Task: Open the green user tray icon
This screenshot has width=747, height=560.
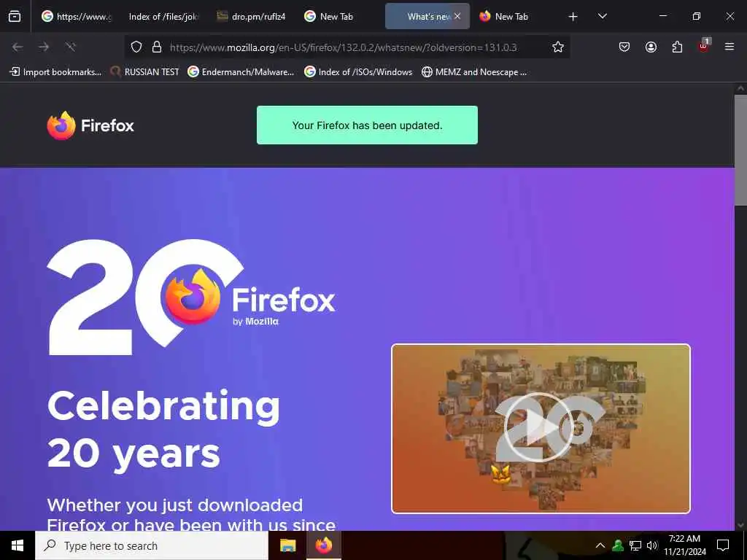Action: (618, 545)
